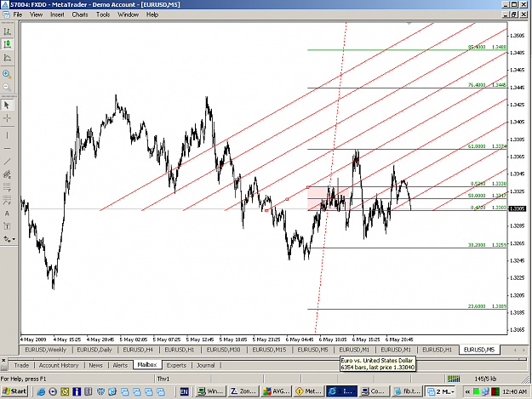This screenshot has width=532, height=399.
Task: Select the Crosshair tool
Action: point(7,118)
